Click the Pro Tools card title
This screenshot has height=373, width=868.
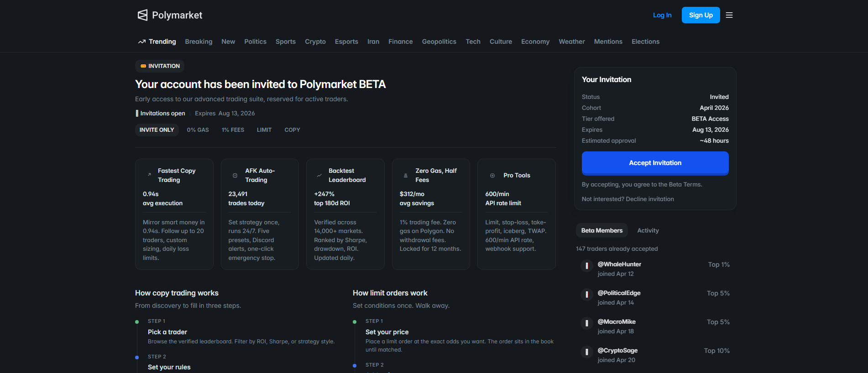click(517, 176)
